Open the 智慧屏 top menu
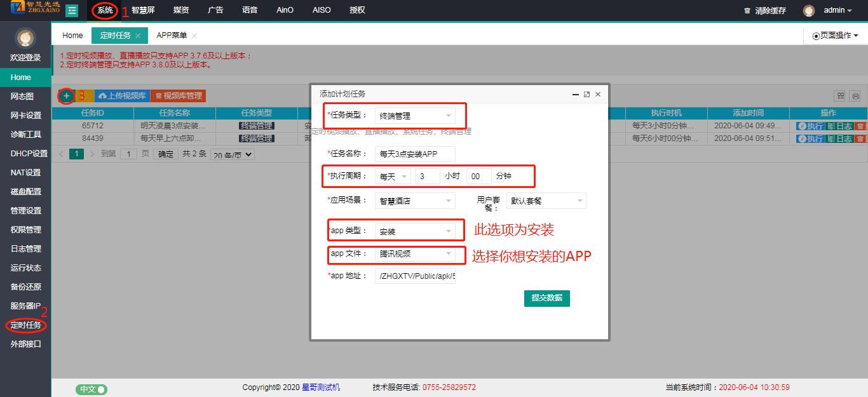 (x=143, y=10)
